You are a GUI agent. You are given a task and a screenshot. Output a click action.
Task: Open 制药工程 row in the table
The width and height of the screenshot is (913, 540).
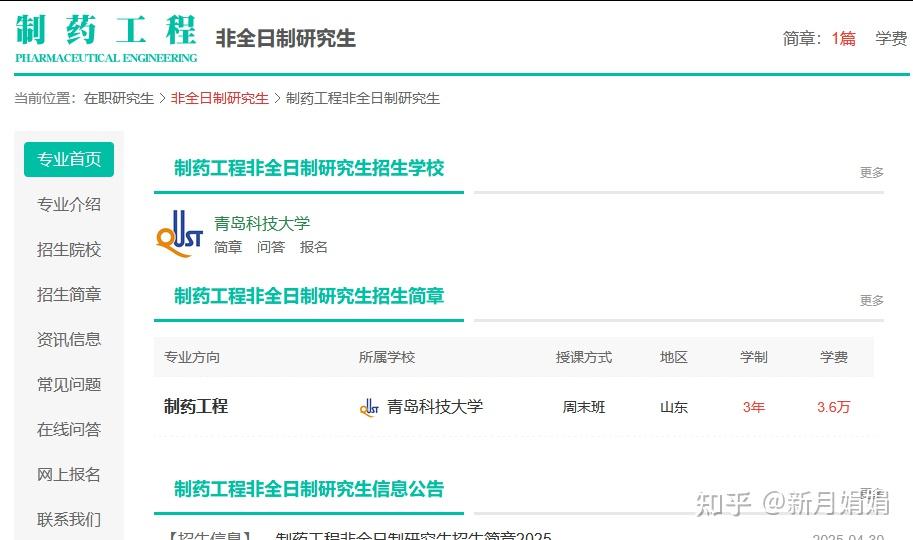point(196,407)
